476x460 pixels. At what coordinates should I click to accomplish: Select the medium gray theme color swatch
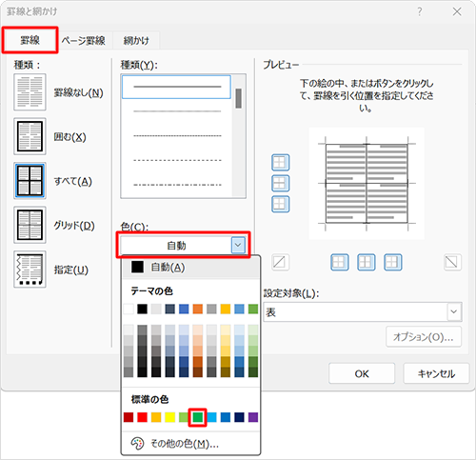coord(211,309)
